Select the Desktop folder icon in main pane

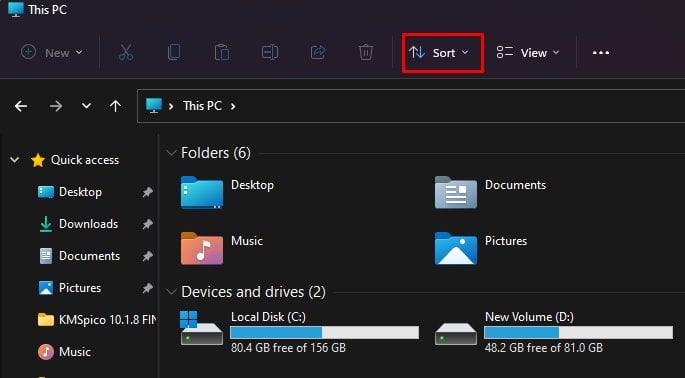coord(202,192)
